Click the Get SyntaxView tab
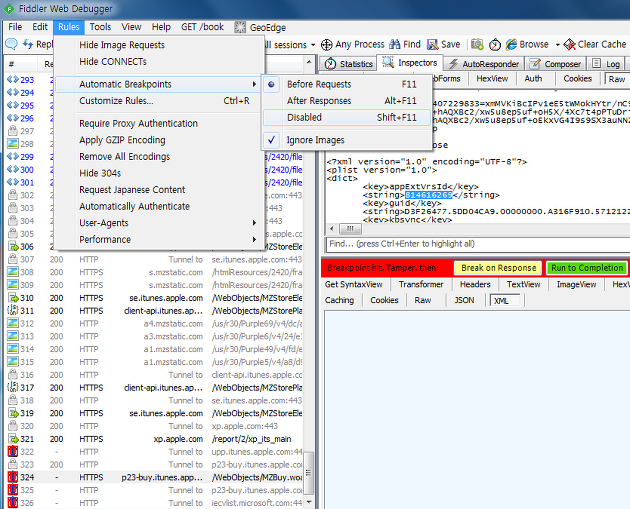 tap(354, 284)
